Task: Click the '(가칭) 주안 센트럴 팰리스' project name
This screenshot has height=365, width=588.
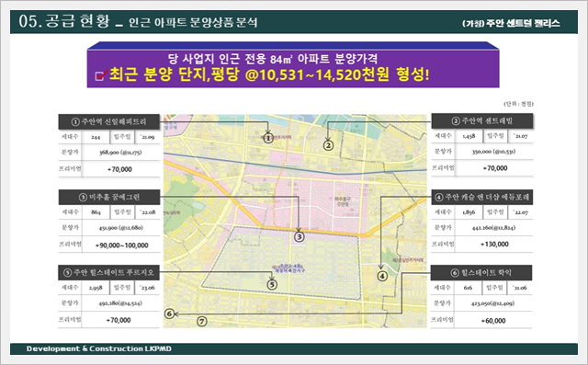Action: 511,23
